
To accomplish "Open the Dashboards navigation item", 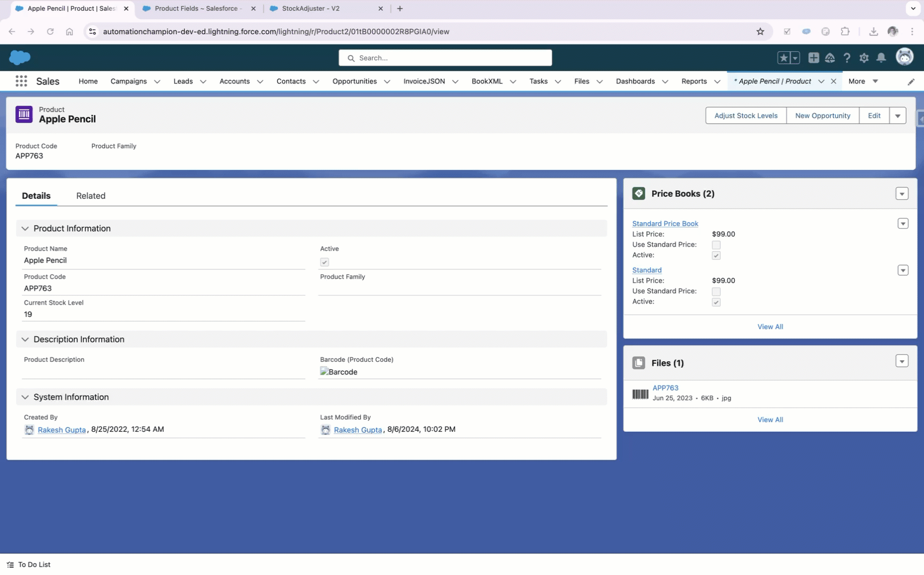I will click(635, 81).
